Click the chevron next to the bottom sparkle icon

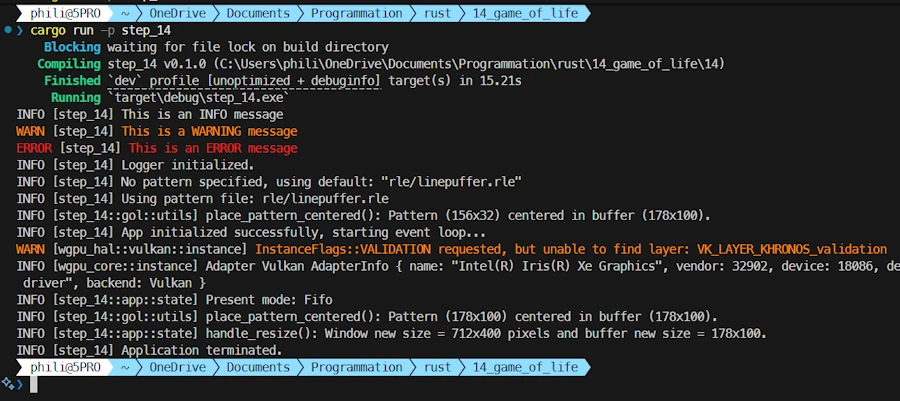coord(20,384)
